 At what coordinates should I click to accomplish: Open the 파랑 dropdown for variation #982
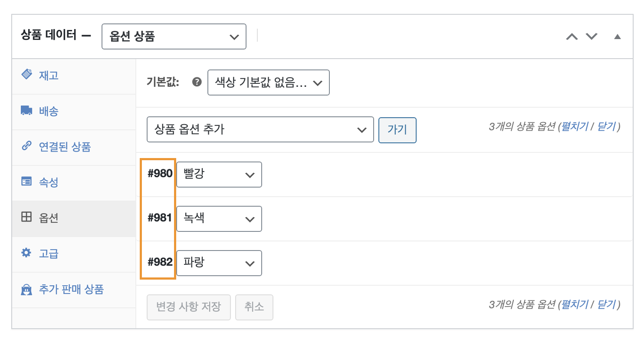(x=219, y=263)
